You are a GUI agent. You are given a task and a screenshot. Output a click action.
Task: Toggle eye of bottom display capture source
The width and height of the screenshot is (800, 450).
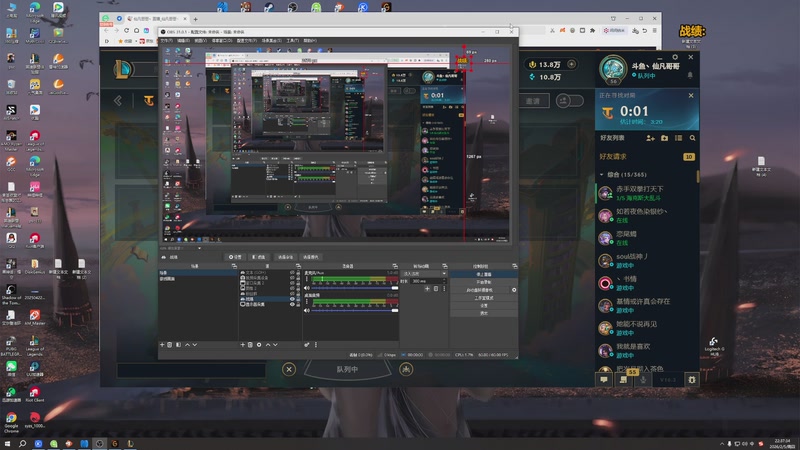292,304
